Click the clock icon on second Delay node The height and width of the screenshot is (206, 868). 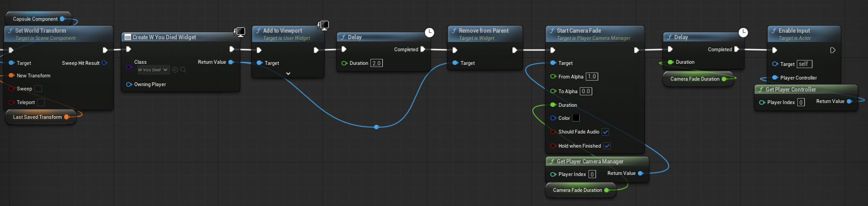tap(743, 32)
